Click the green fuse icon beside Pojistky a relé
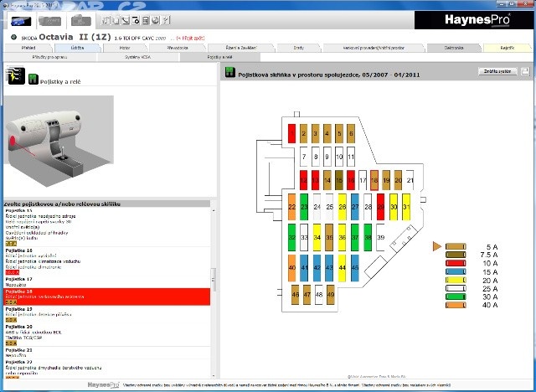 [33, 80]
